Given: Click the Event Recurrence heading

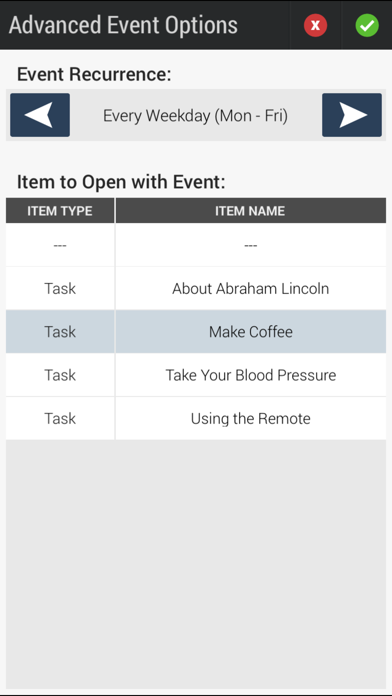Looking at the screenshot, I should click(94, 74).
